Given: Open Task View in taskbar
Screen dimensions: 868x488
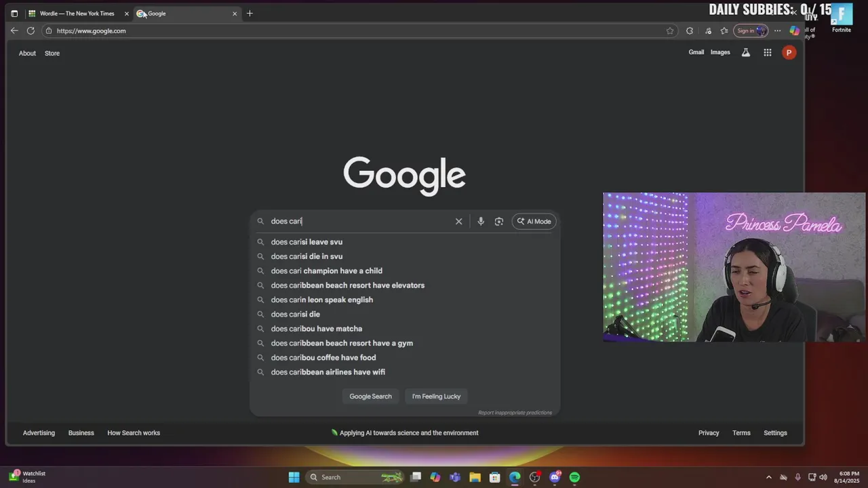Looking at the screenshot, I should tap(416, 477).
